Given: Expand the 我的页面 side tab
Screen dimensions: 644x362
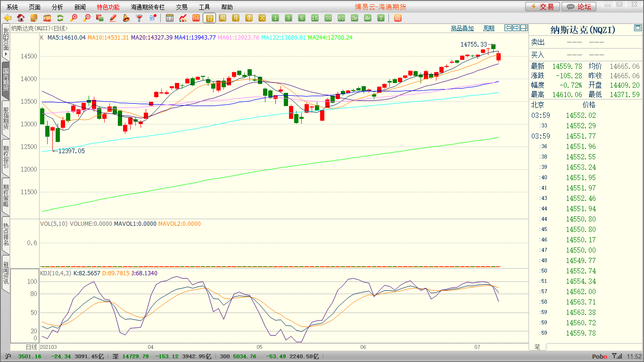Looking at the screenshot, I should tap(6, 43).
